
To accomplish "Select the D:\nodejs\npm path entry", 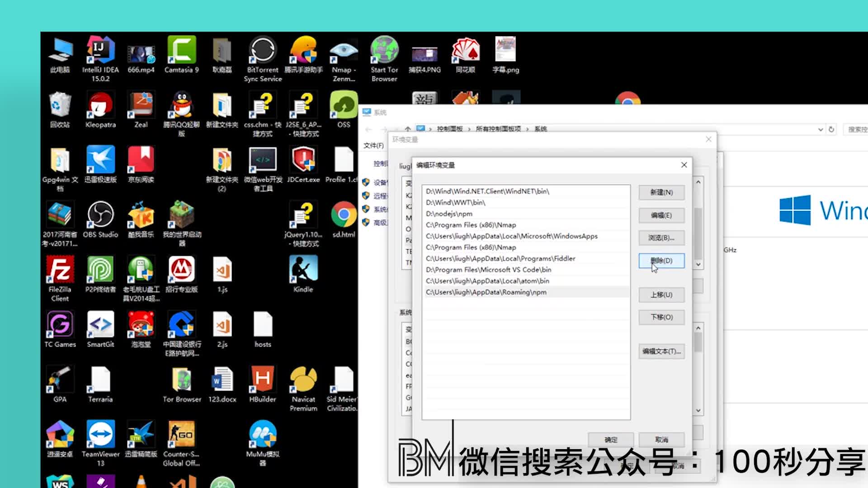I will tap(449, 214).
